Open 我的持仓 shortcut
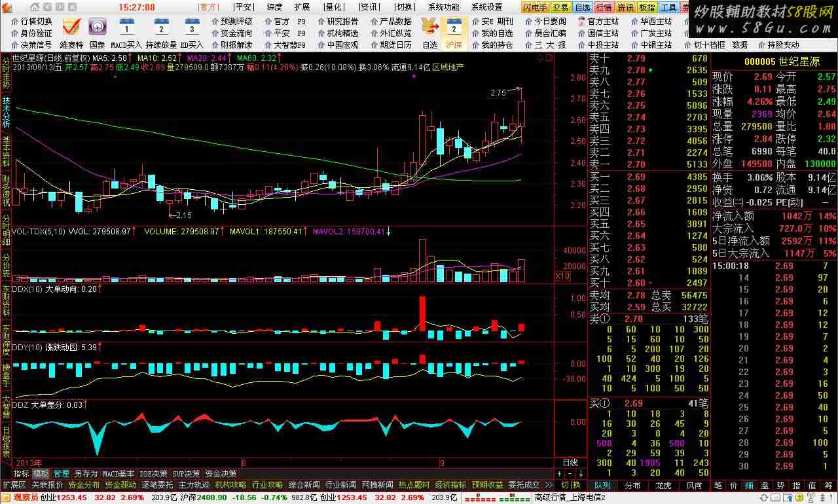838x504 pixels. [x=492, y=45]
